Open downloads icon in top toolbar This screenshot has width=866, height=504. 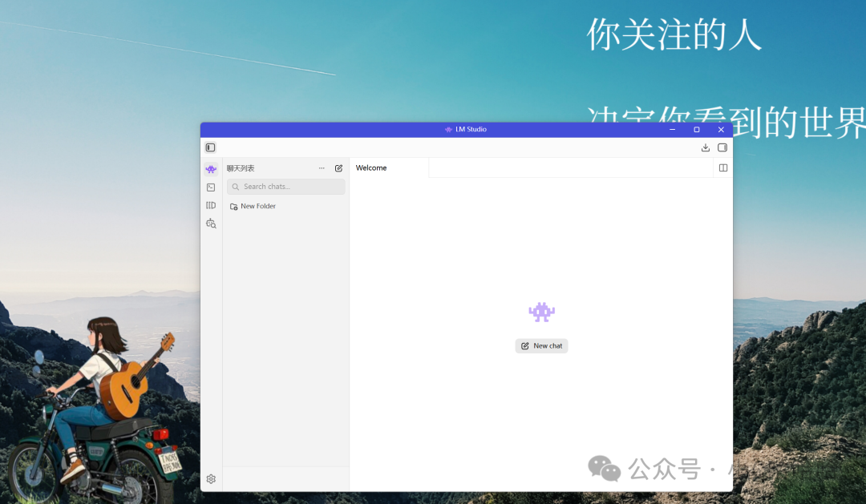point(706,147)
